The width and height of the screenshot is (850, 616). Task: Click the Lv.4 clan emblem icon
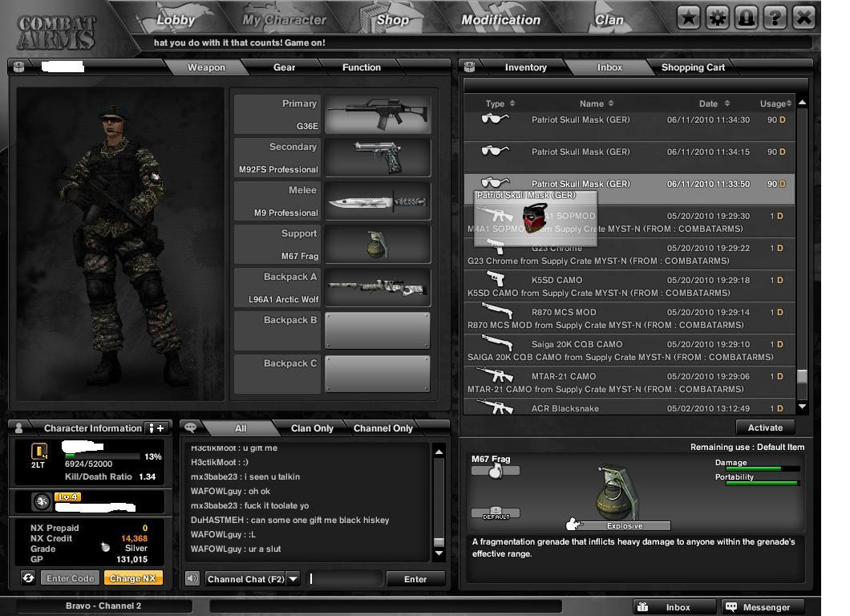pyautogui.click(x=42, y=501)
